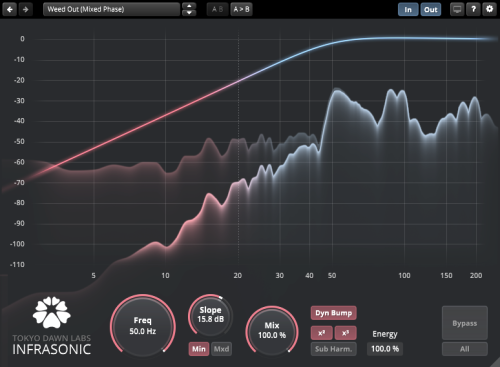Select the next preset with down arrow

[x=189, y=13]
